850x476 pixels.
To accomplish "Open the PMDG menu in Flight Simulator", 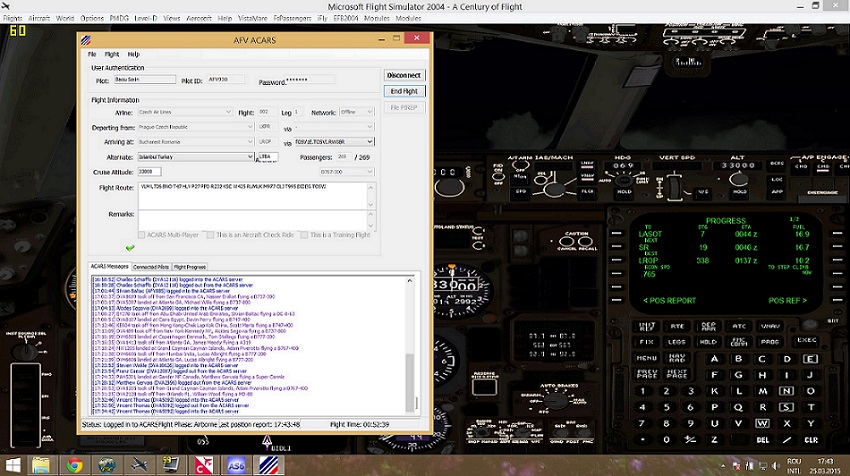I will 119,18.
